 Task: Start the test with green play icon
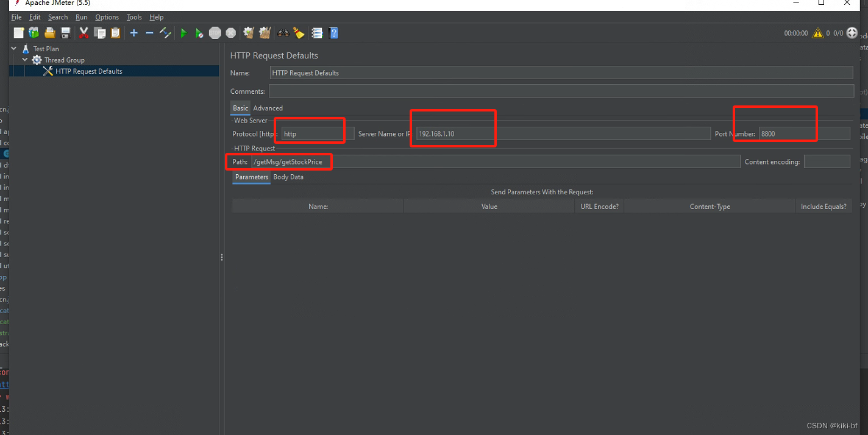(x=183, y=33)
